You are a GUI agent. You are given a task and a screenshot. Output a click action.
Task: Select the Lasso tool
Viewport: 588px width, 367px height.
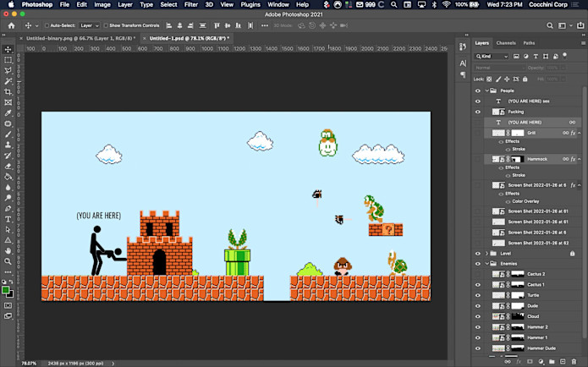coord(8,70)
